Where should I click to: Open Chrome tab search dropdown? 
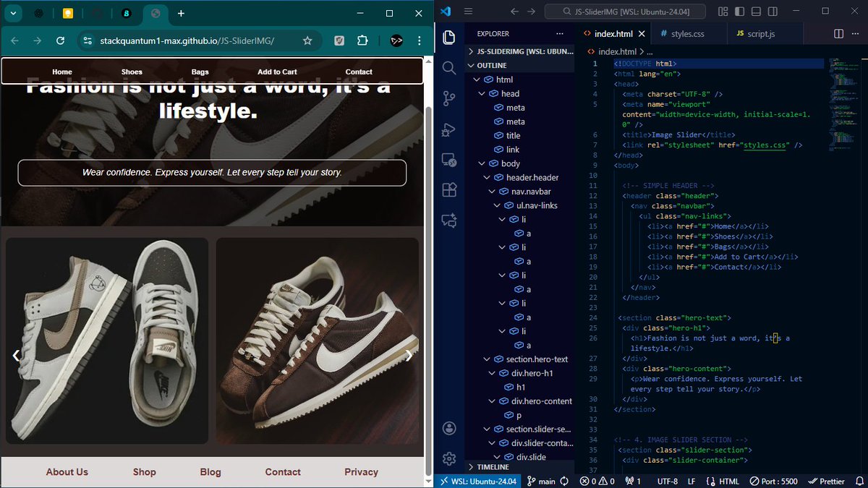pyautogui.click(x=13, y=13)
